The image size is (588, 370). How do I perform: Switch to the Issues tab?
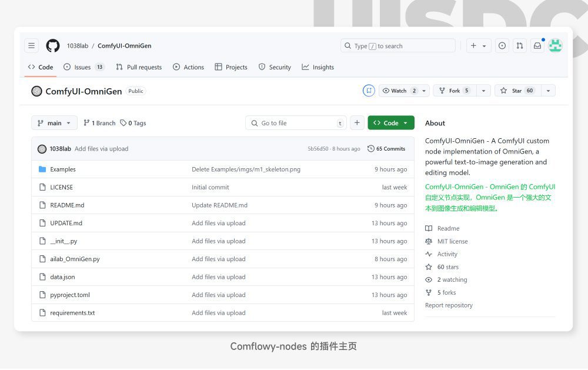click(83, 67)
